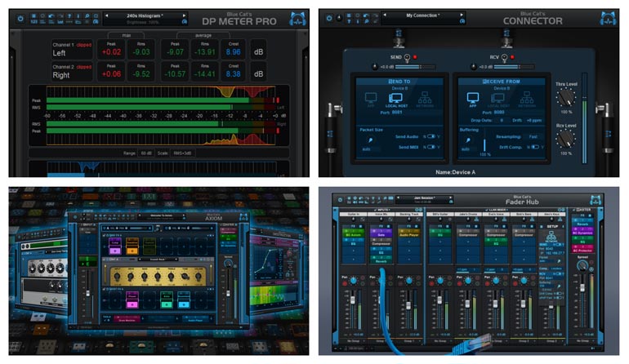Click the help question mark in DP Meter Pro
The image size is (629, 364).
(69, 16)
